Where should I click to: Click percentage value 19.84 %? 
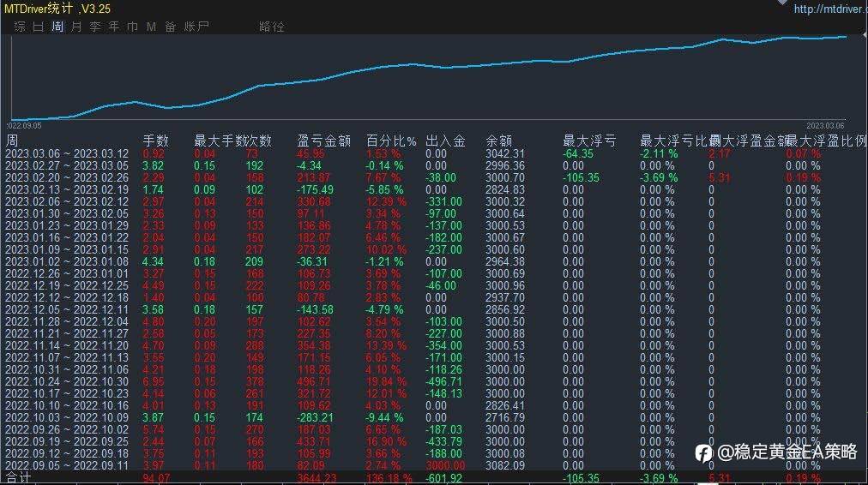[x=386, y=381]
